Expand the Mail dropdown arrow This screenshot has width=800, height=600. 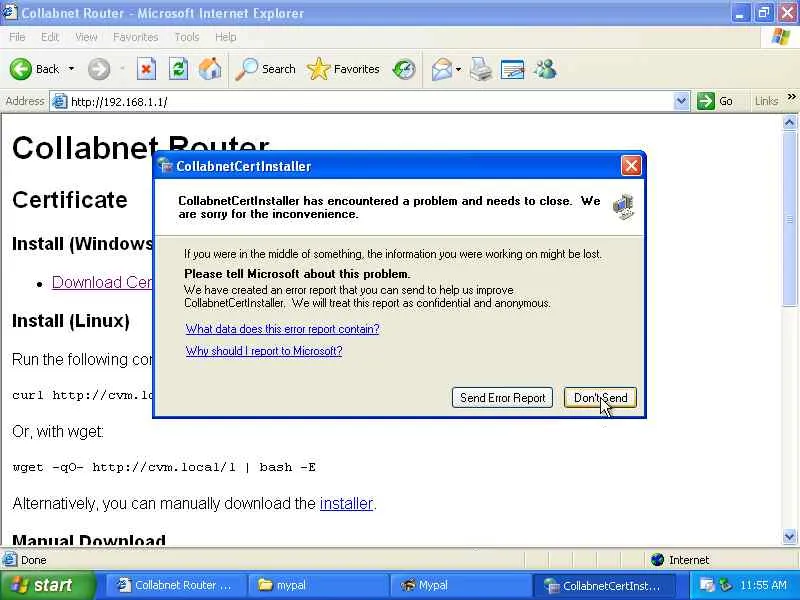coord(458,69)
